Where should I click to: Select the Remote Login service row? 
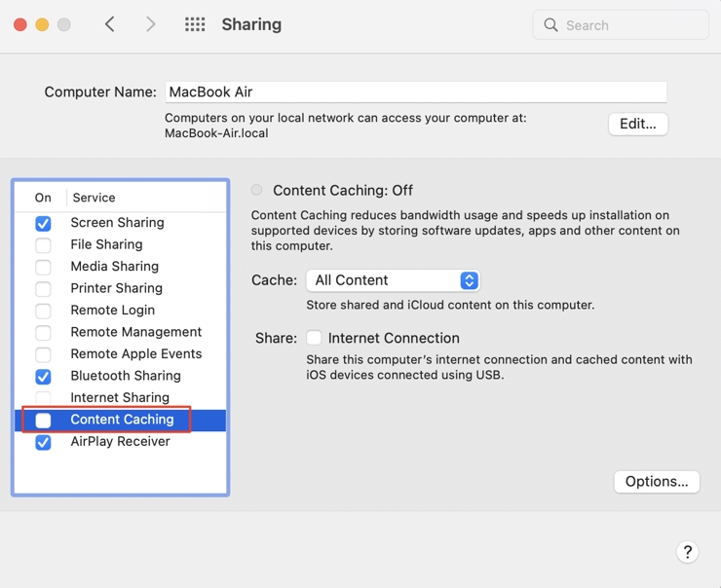pos(120,311)
